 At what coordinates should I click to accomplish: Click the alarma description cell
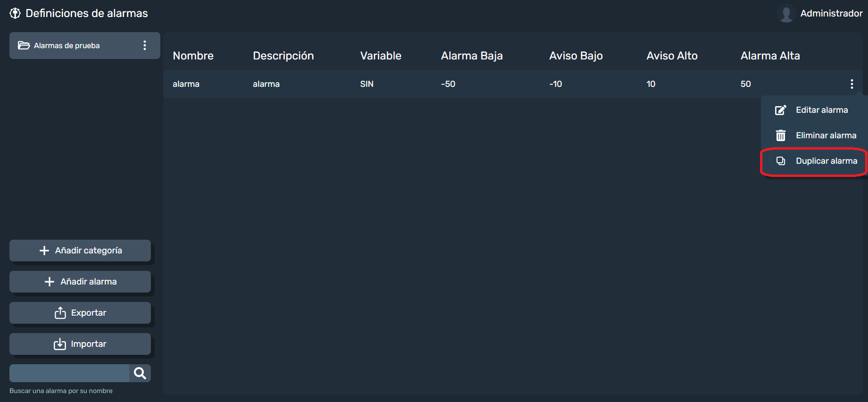[266, 84]
